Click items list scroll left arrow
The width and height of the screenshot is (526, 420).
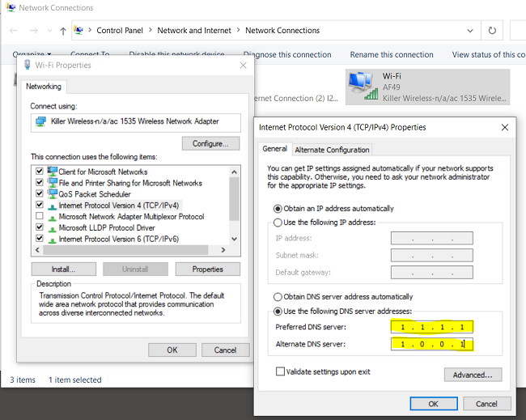pos(37,250)
